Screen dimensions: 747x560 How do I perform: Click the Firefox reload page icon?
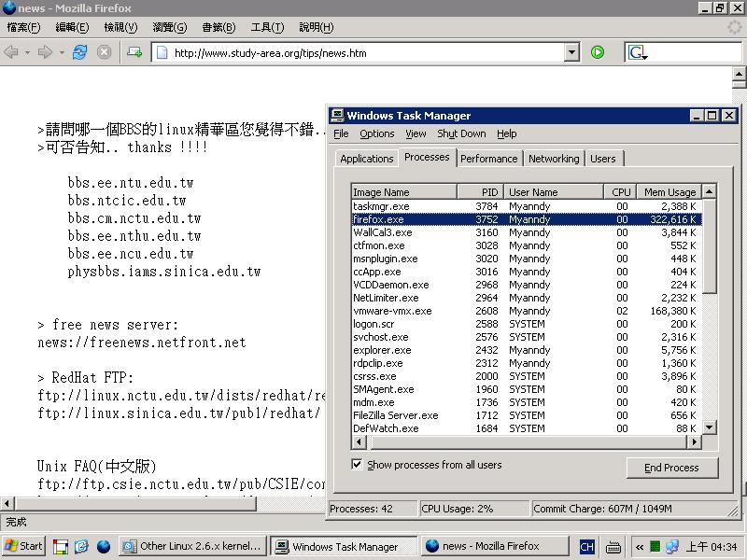tap(79, 53)
